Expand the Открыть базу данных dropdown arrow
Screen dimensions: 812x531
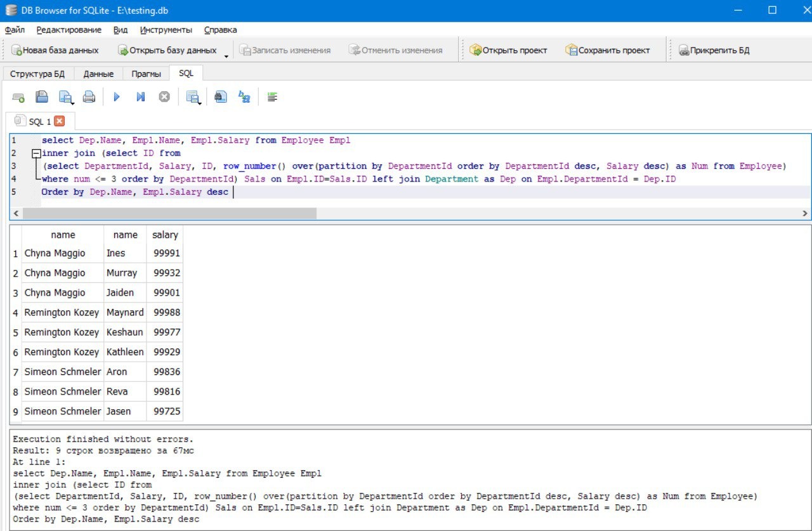(x=226, y=56)
